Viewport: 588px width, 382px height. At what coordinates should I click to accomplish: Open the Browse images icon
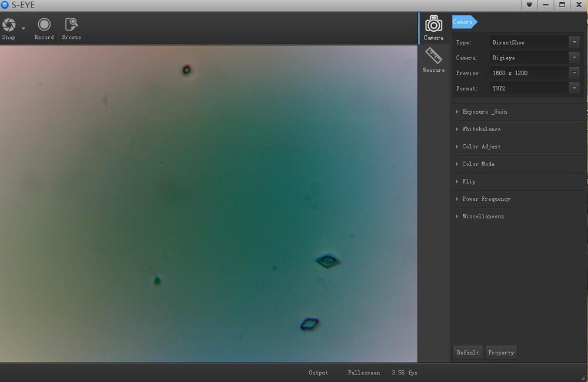[71, 25]
